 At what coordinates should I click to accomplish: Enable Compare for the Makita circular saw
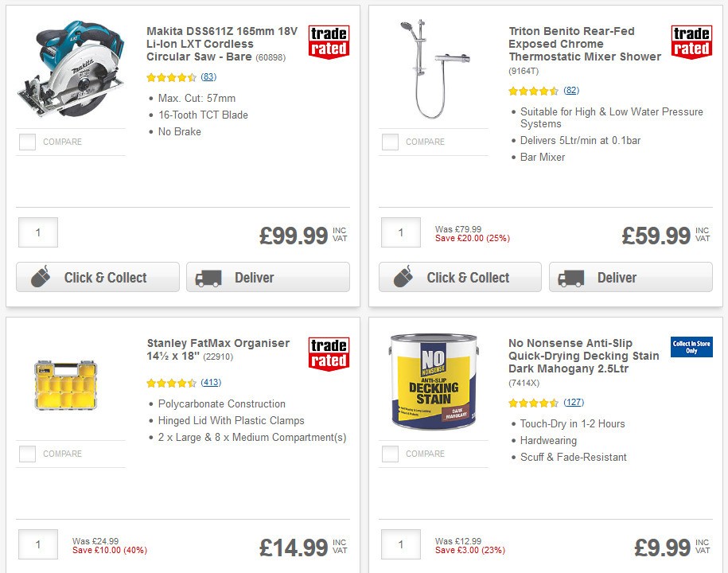pyautogui.click(x=26, y=142)
